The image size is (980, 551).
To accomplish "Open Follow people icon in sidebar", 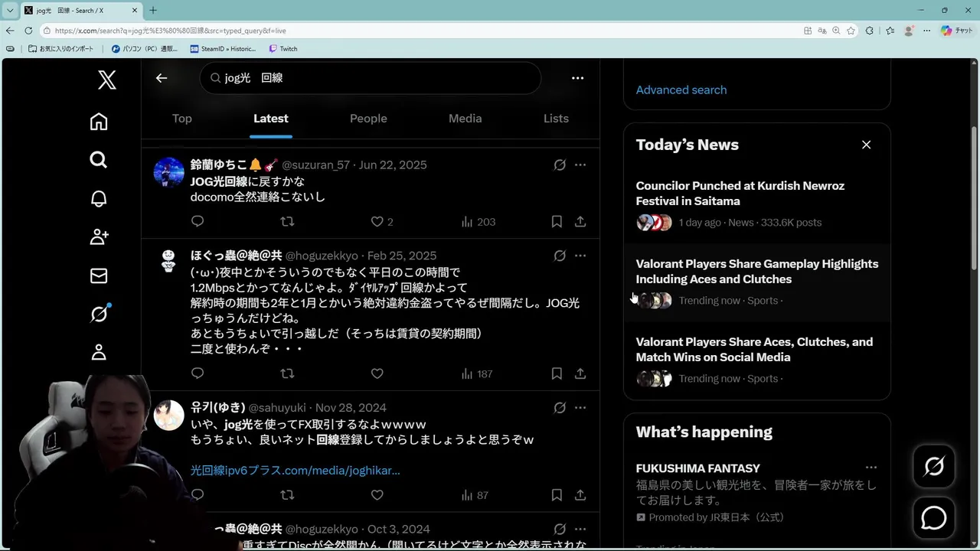I will [99, 236].
